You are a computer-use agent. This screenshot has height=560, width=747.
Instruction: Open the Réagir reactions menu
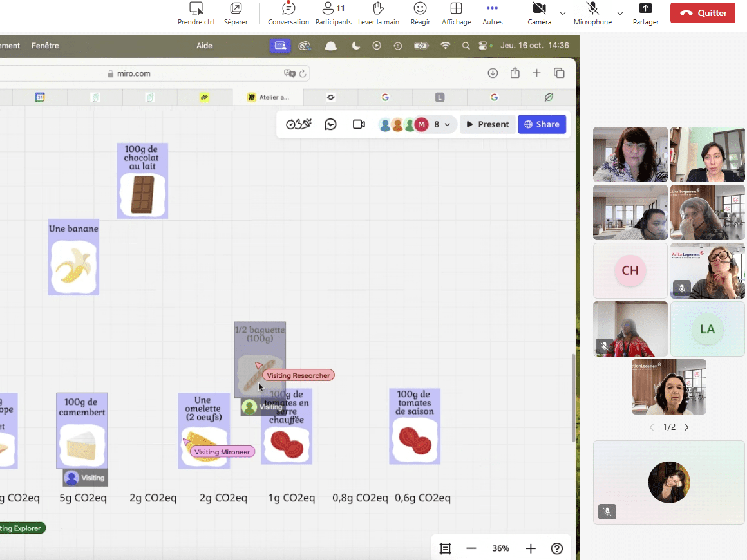pos(420,14)
